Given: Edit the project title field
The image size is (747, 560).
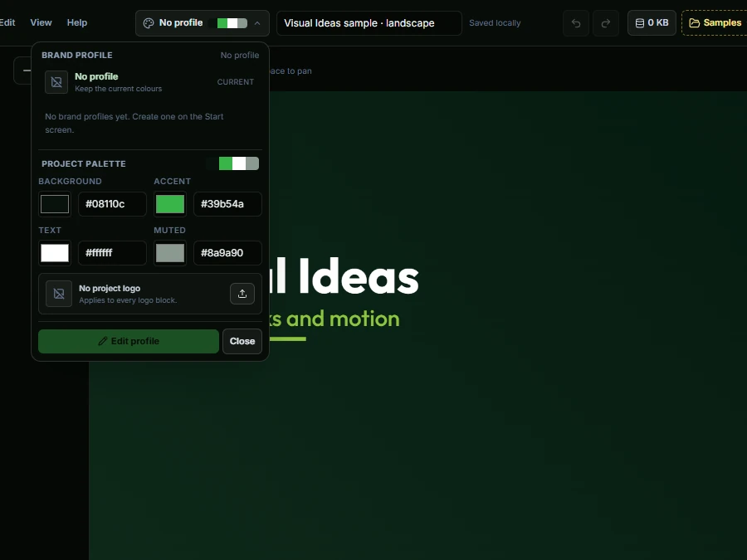Looking at the screenshot, I should coord(369,23).
